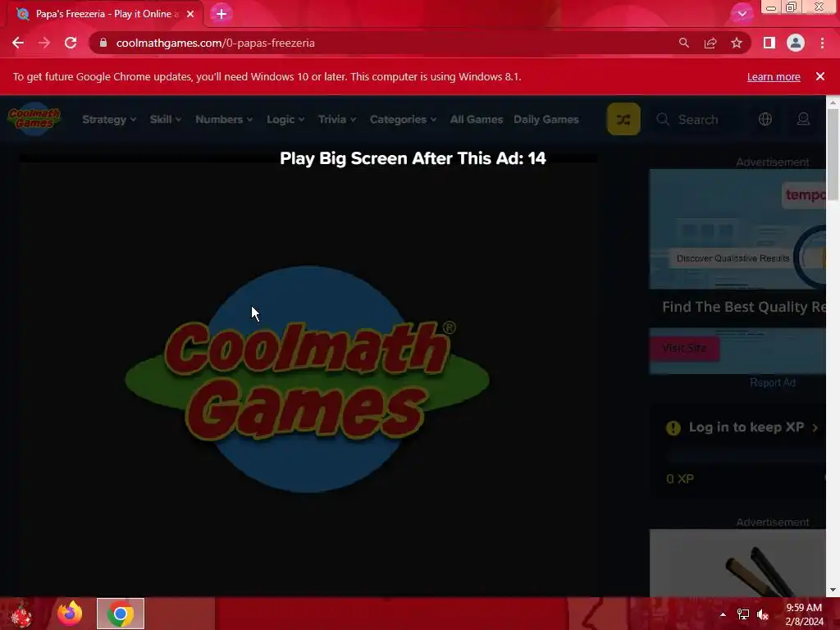Open the Chrome profile avatar

[796, 43]
